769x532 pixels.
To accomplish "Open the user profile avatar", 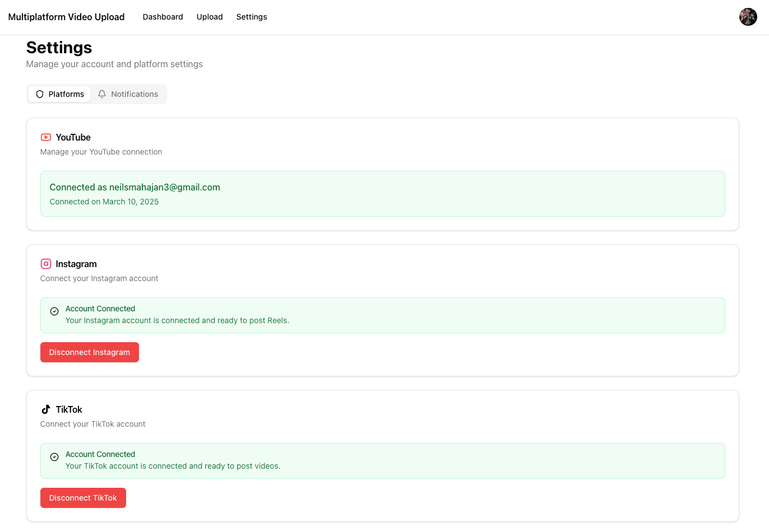I will click(748, 17).
